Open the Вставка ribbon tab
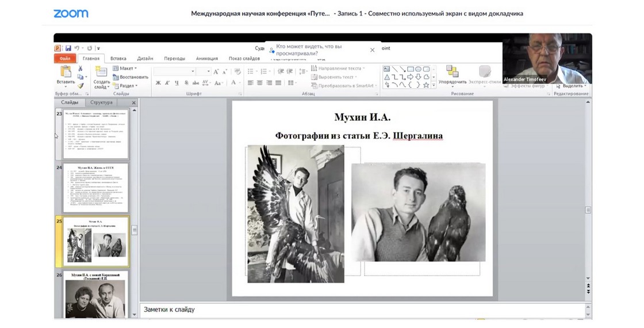 [118, 58]
